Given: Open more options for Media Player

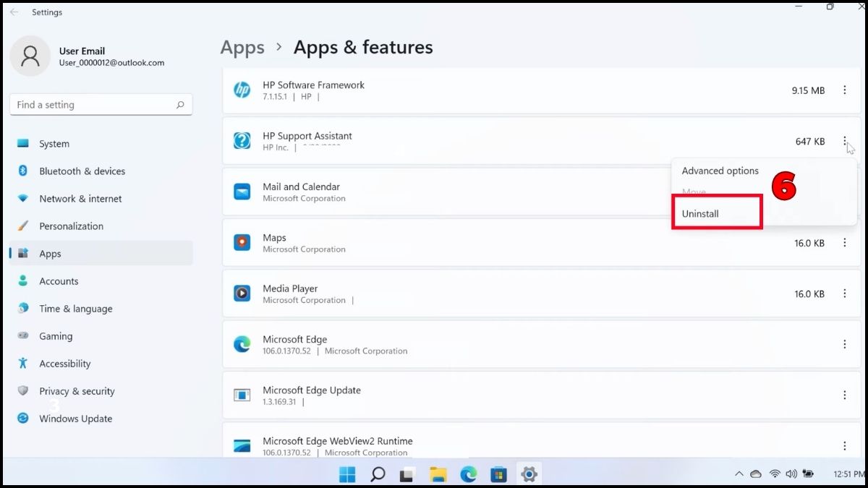Looking at the screenshot, I should coord(844,294).
